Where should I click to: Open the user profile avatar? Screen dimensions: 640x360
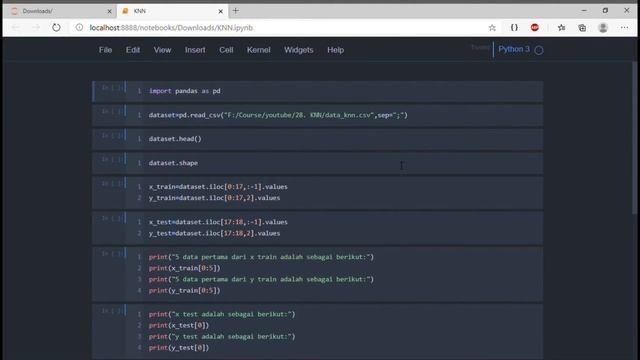click(x=603, y=28)
